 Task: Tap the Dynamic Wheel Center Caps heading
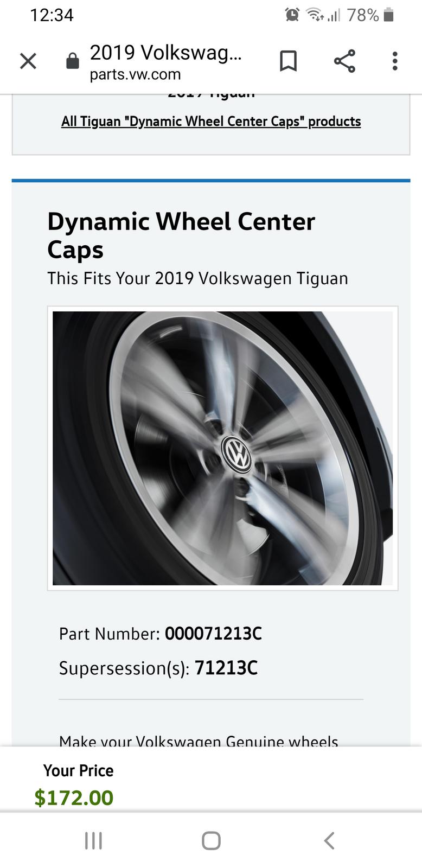coord(181,235)
